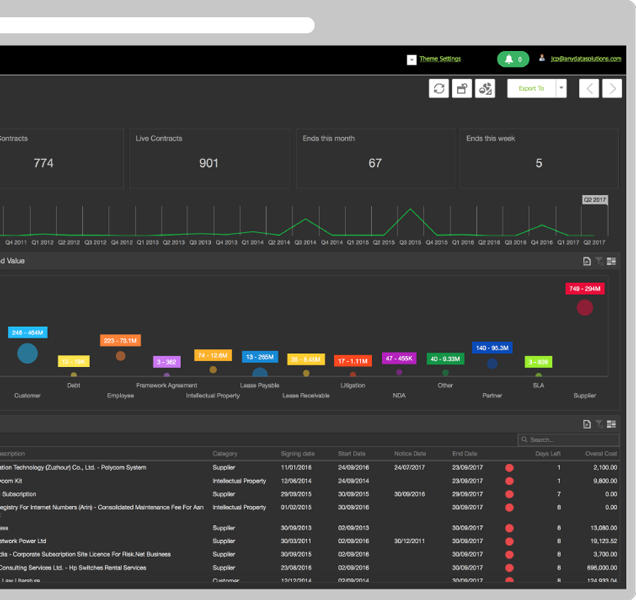The height and width of the screenshot is (600, 636).
Task: Go to previous page with left arrow
Action: coord(589,88)
